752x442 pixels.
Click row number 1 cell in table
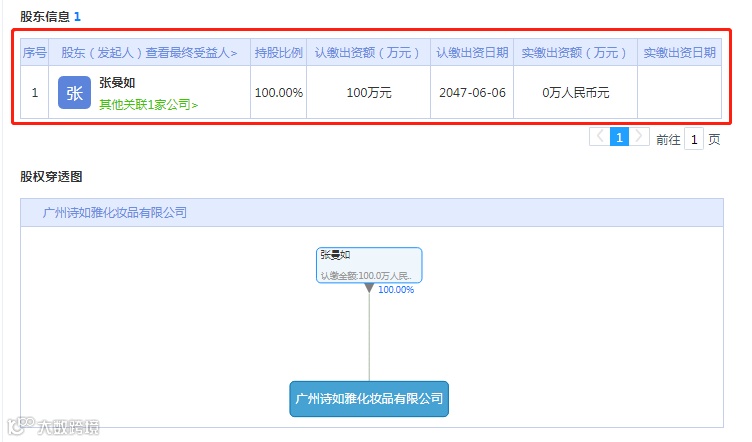(35, 93)
